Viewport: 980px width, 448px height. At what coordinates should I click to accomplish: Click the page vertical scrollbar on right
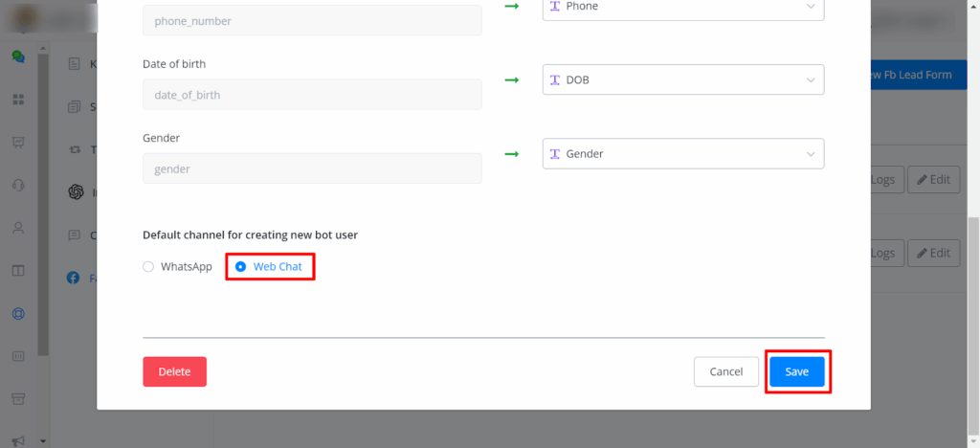[x=973, y=287]
